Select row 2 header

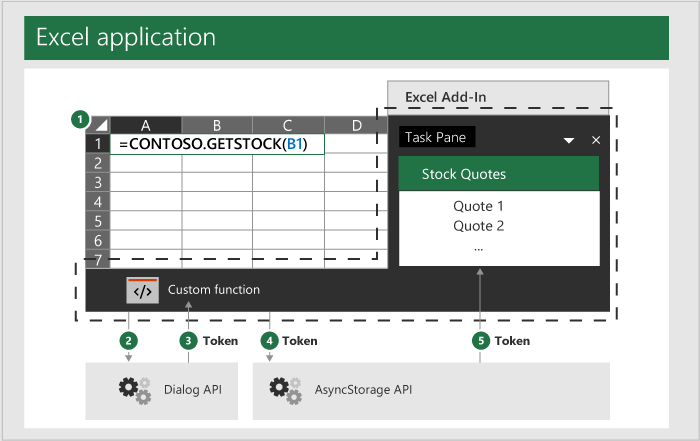(x=98, y=163)
